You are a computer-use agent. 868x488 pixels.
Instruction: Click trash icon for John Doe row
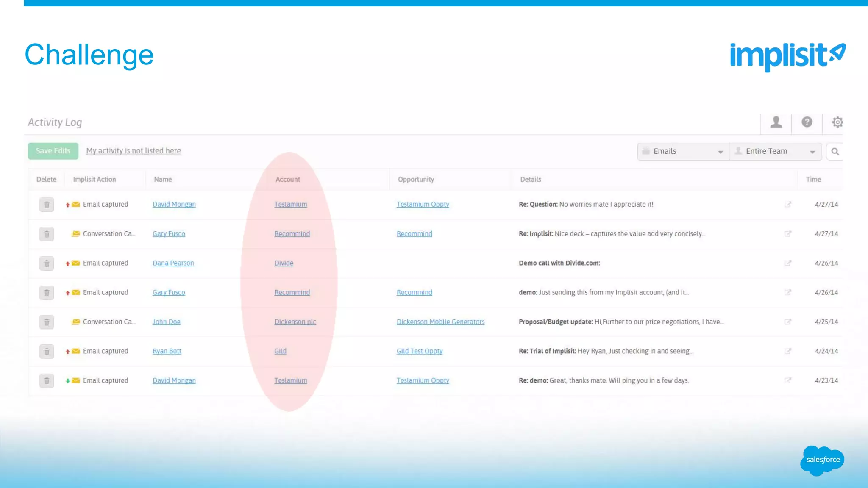(47, 322)
